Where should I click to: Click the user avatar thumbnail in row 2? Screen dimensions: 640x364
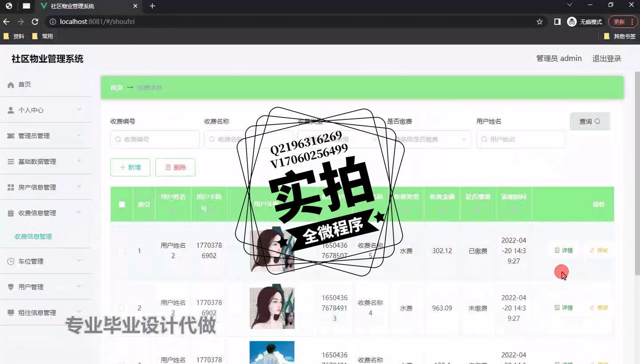pos(272,306)
